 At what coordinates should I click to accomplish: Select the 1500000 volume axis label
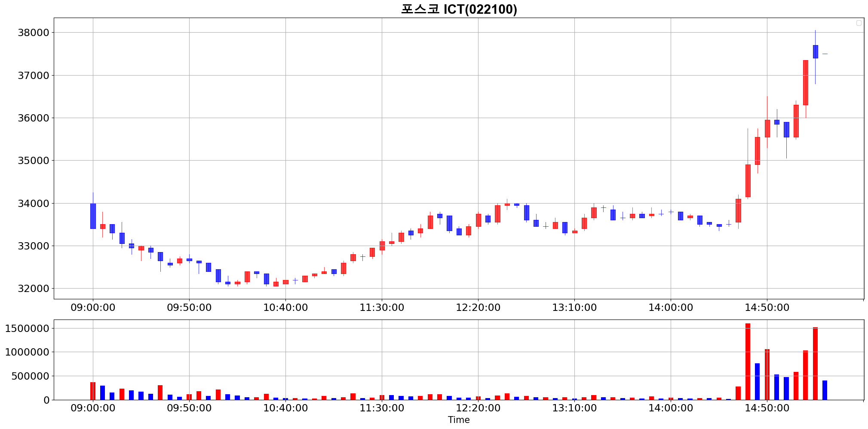[27, 329]
